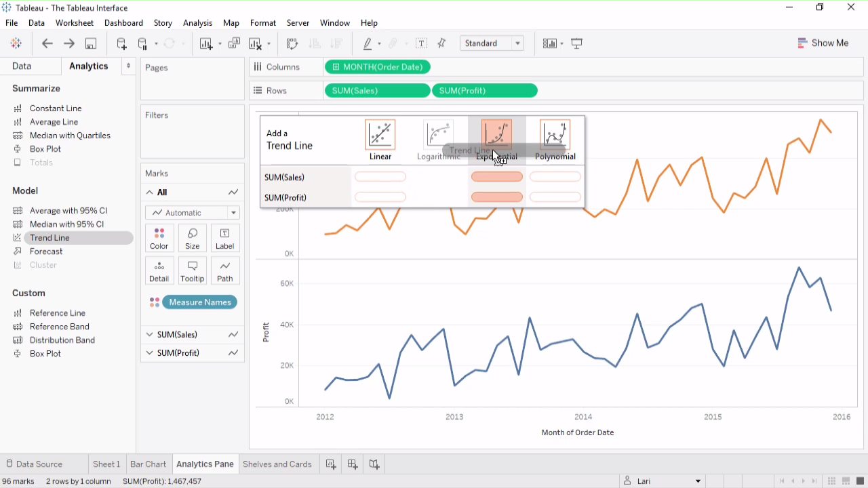Click the Swap Rows and Columns toolbar icon
The width and height of the screenshot is (868, 488).
(292, 43)
